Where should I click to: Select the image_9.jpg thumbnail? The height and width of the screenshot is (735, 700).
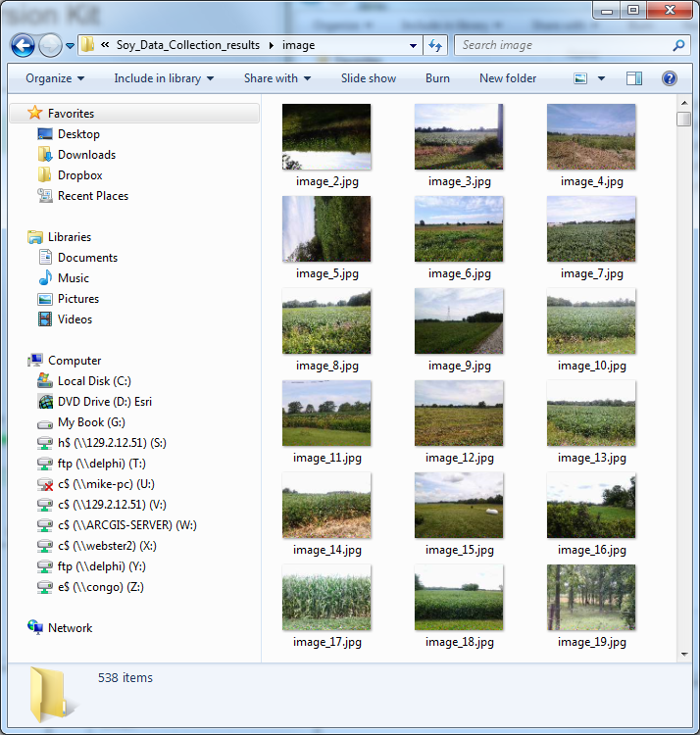[x=459, y=321]
